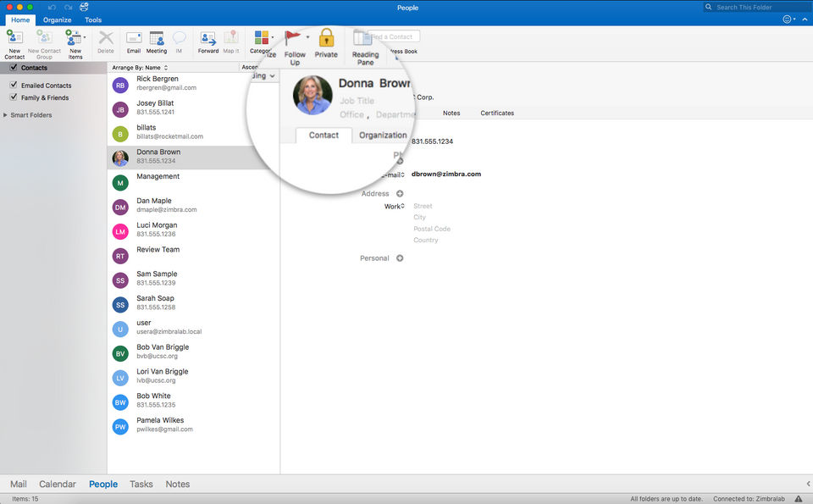
Task: Open the Arrange By: Name dropdown
Action: pyautogui.click(x=140, y=68)
